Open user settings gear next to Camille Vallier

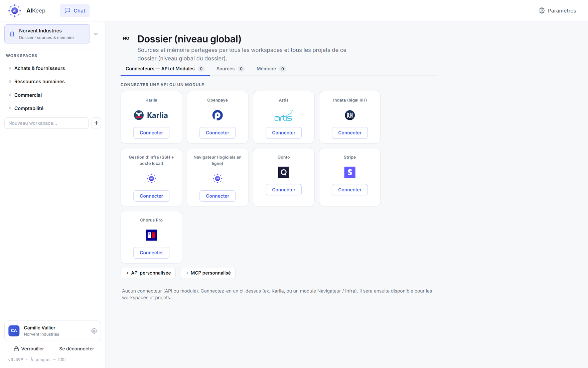94,331
